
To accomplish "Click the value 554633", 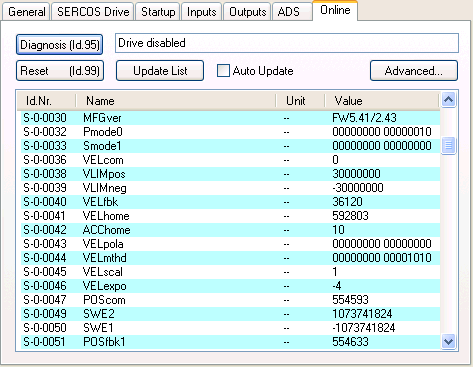I will pos(350,342).
